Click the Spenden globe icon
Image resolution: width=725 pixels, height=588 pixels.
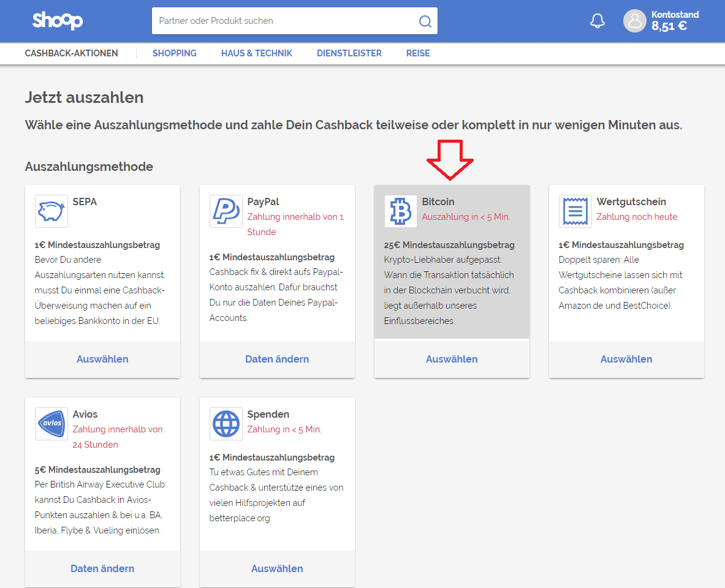point(226,423)
